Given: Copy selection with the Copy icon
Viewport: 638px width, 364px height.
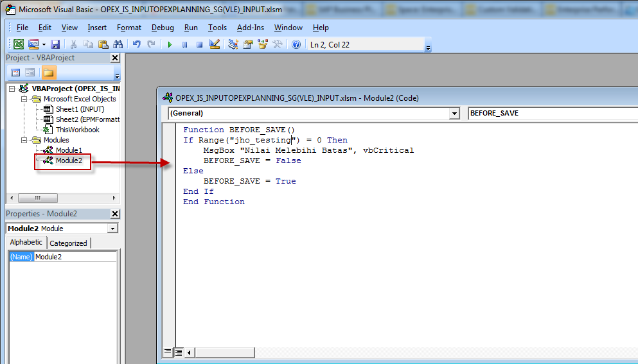Looking at the screenshot, I should (88, 44).
